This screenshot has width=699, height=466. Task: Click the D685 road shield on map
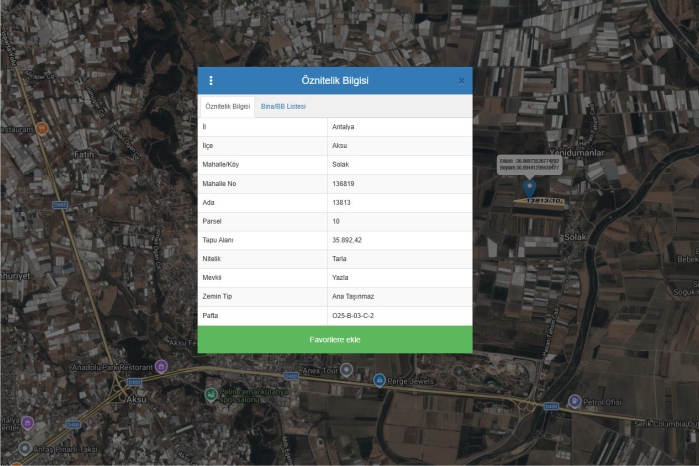click(x=60, y=205)
